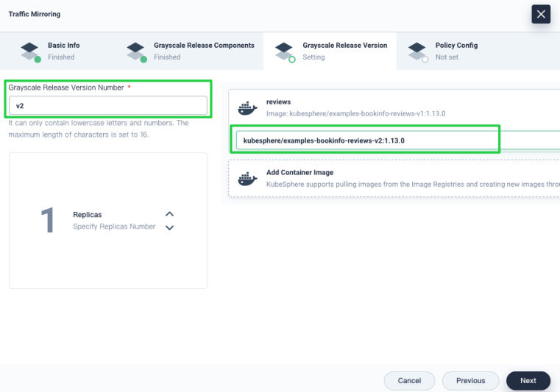Click the reviews container Docker icon
Viewport: 560px width, 392px height.
(248, 107)
